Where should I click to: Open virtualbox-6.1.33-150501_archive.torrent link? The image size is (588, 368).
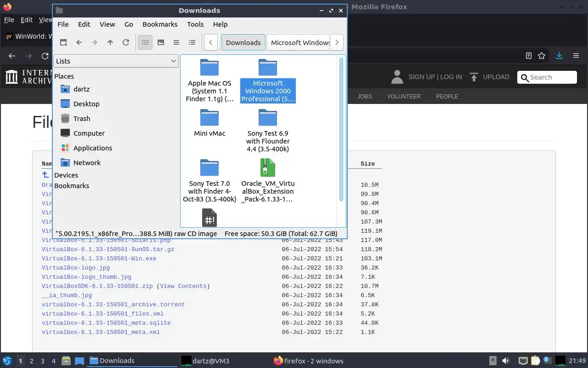[x=113, y=305]
